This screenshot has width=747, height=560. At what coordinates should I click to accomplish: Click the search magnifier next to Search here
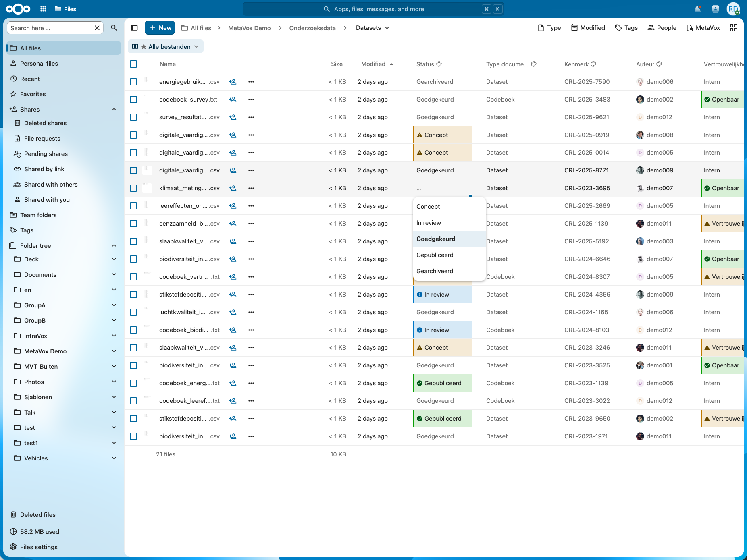pos(114,28)
